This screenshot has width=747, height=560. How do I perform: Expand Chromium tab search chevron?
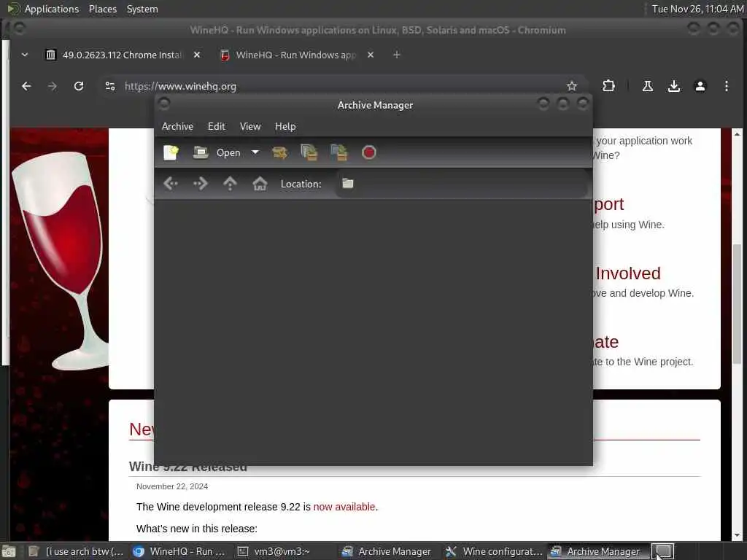tap(25, 55)
